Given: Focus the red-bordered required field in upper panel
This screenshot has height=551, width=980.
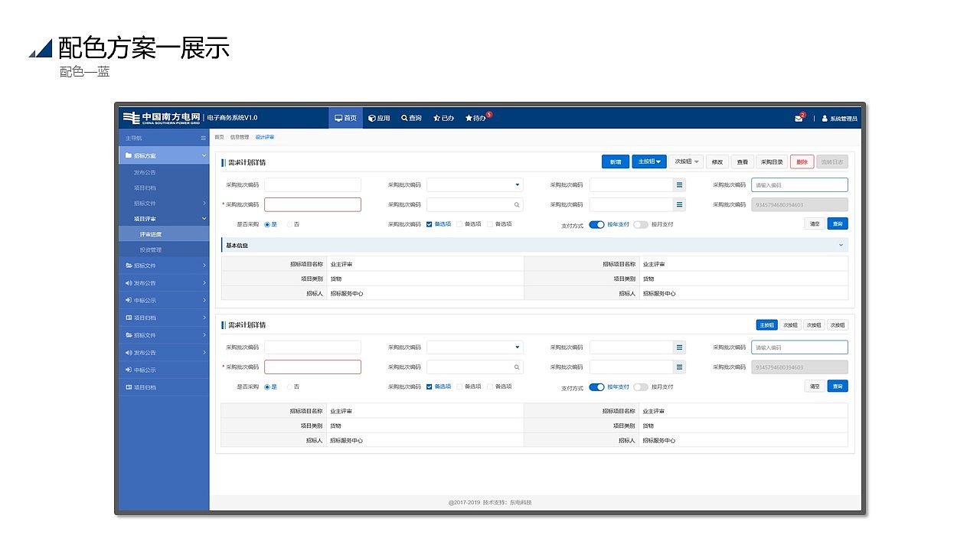Looking at the screenshot, I should 312,204.
